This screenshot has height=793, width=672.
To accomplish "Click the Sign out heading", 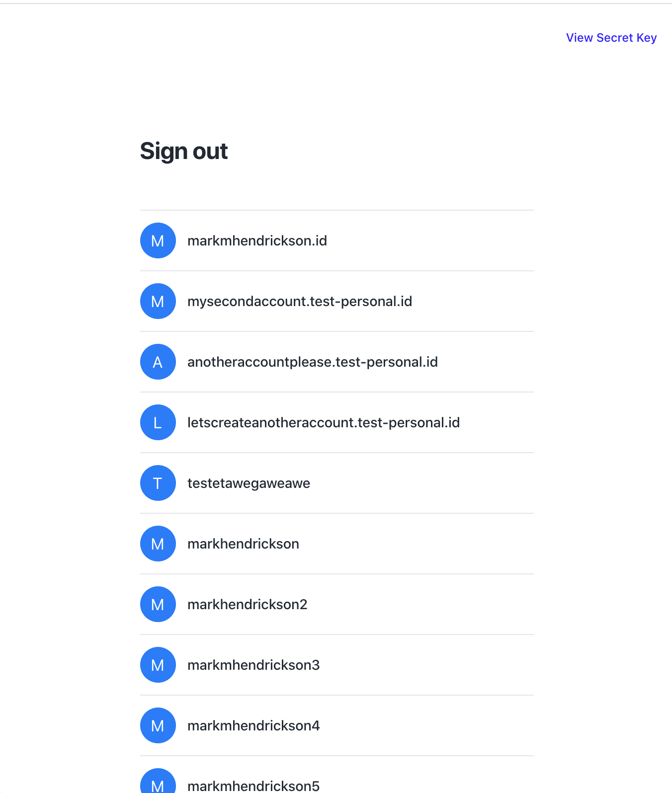I will click(x=183, y=151).
